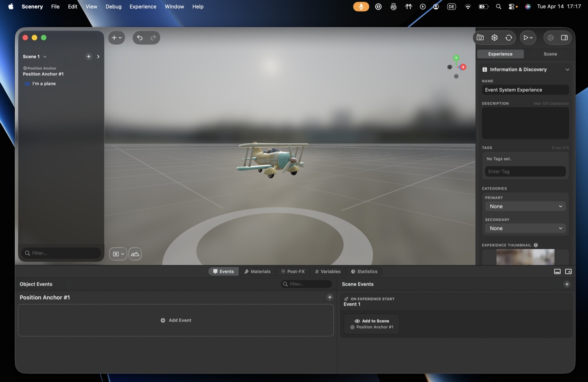The width and height of the screenshot is (588, 382).
Task: Click the hierarchy Filter search field
Action: (x=61, y=253)
